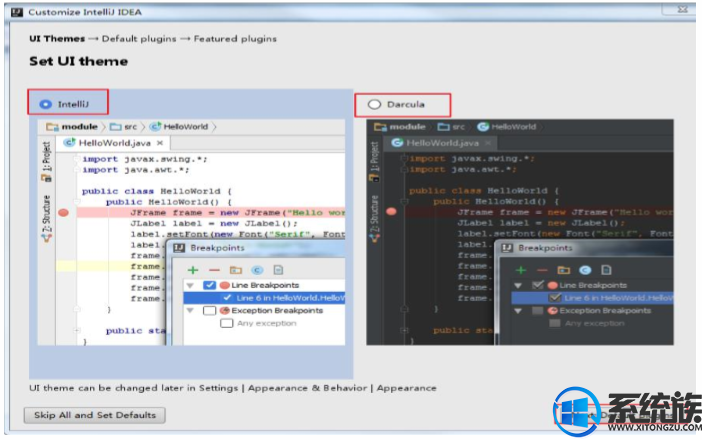Click src folder icon in Darcula preview
Viewport: 702px width, 440px height.
click(443, 127)
